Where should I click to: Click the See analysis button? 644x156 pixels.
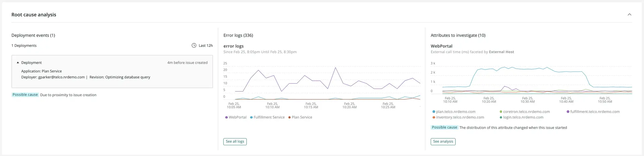point(443,142)
